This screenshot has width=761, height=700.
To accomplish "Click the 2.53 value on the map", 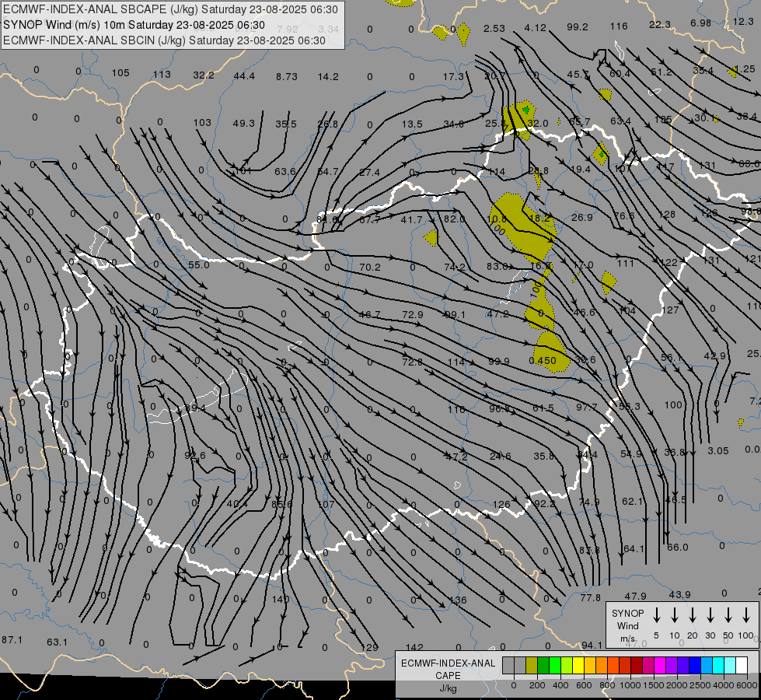I will click(x=494, y=29).
